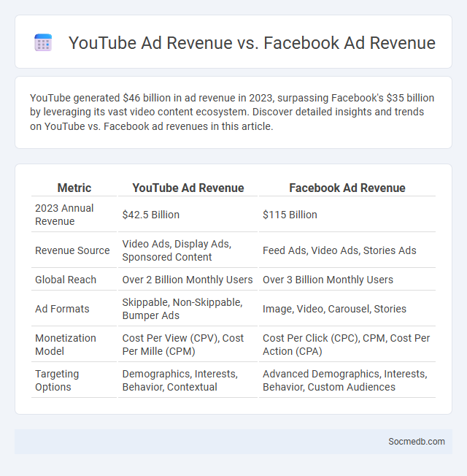Select the Facebook Ad Revenue column header

pyautogui.click(x=347, y=188)
